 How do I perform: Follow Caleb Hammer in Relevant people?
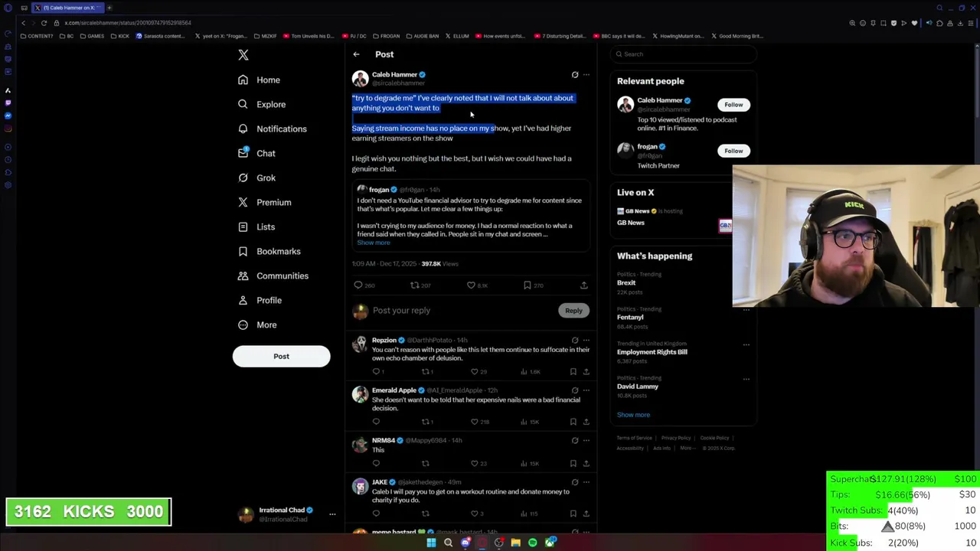[x=733, y=105]
